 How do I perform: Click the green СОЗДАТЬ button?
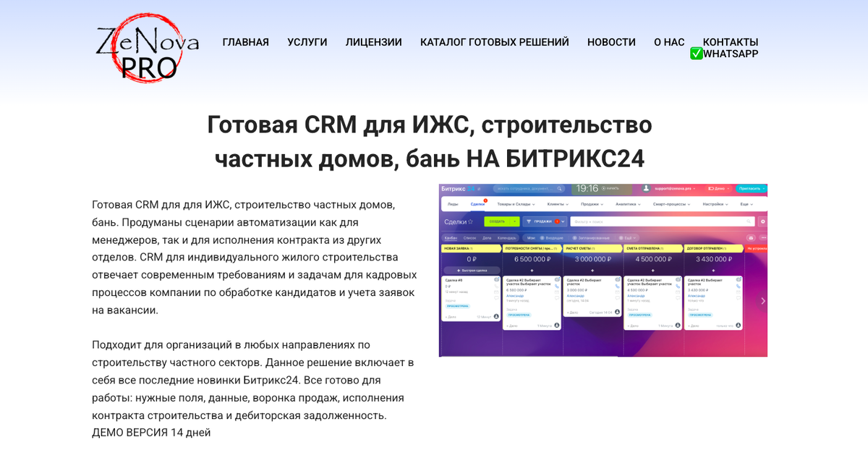click(497, 221)
